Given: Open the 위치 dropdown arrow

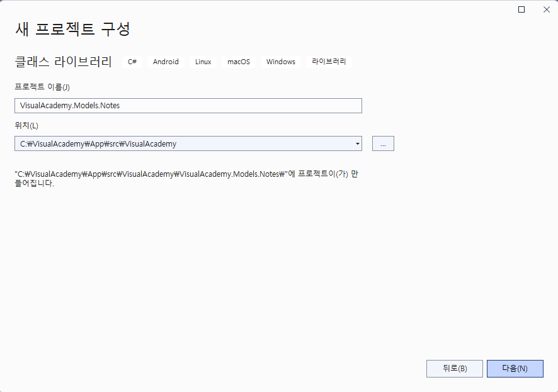Looking at the screenshot, I should [x=358, y=143].
